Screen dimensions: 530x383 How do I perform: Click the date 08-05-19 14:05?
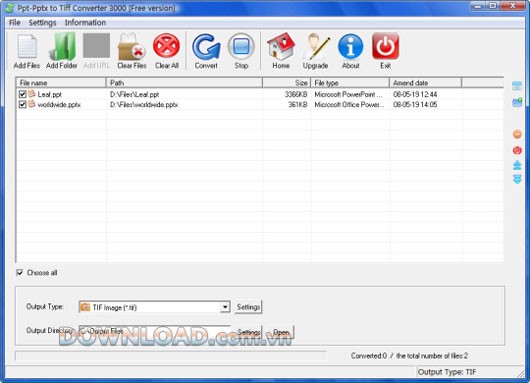pos(415,105)
